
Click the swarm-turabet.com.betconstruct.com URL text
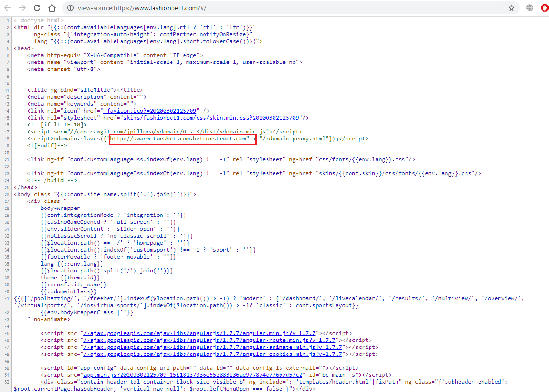[179, 139]
